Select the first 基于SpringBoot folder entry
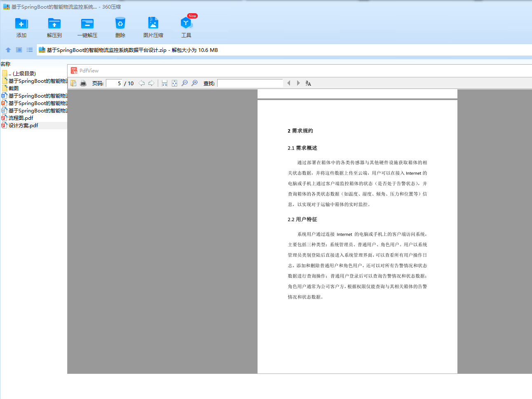The height and width of the screenshot is (399, 532). click(x=34, y=81)
